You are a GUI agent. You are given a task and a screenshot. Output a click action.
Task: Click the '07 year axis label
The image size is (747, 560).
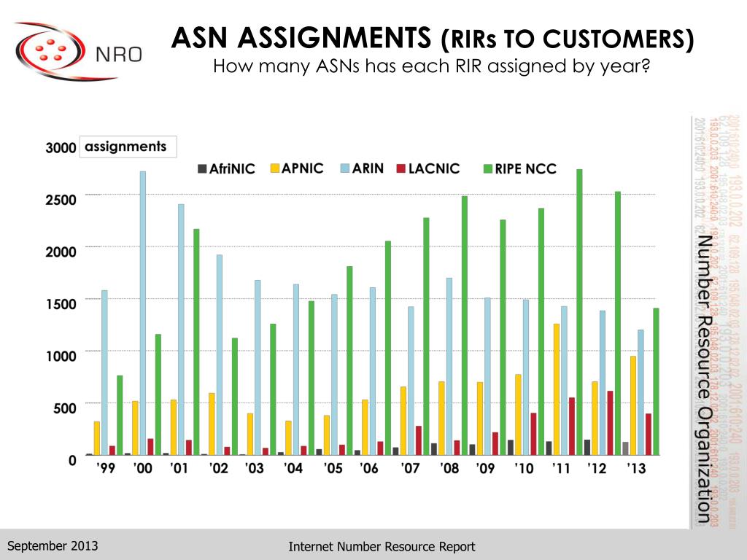(410, 468)
